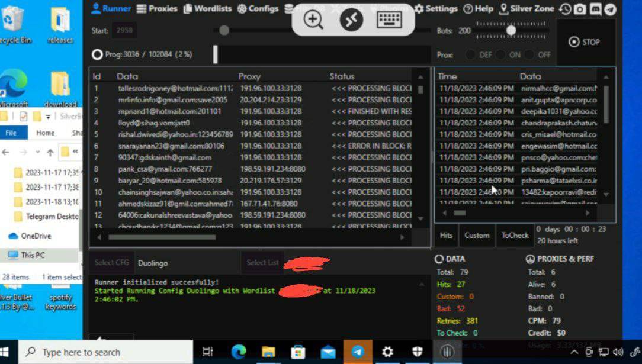Viewport: 642px width, 364px height.
Task: Click the Id column header
Action: (97, 76)
